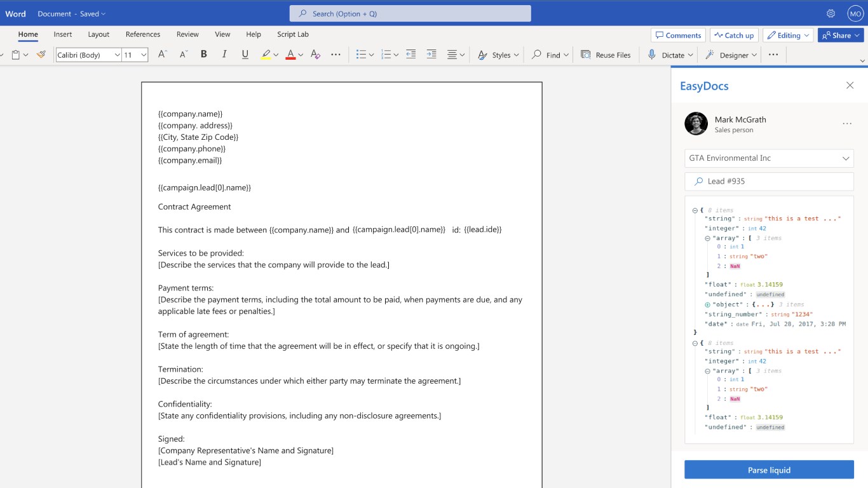
Task: Collapse the first JSON root object
Action: click(695, 210)
